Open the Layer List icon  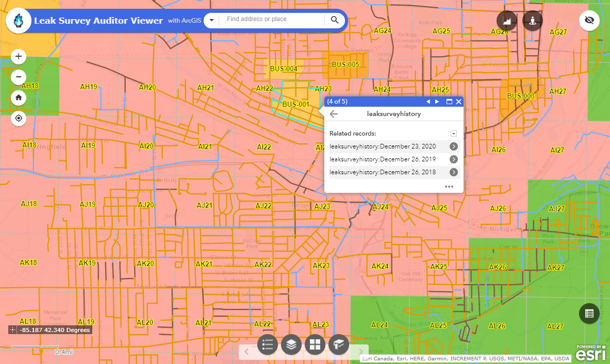[291, 344]
